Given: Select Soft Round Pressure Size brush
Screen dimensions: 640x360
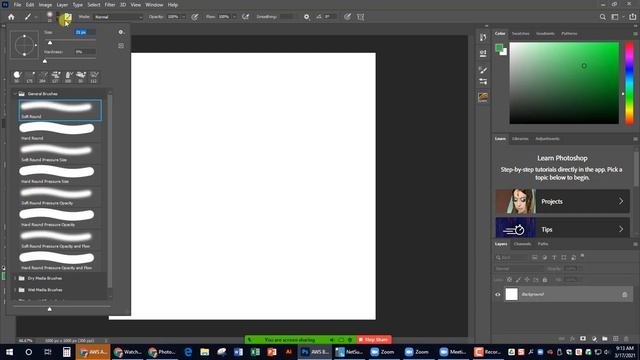Looking at the screenshot, I should point(60,153).
